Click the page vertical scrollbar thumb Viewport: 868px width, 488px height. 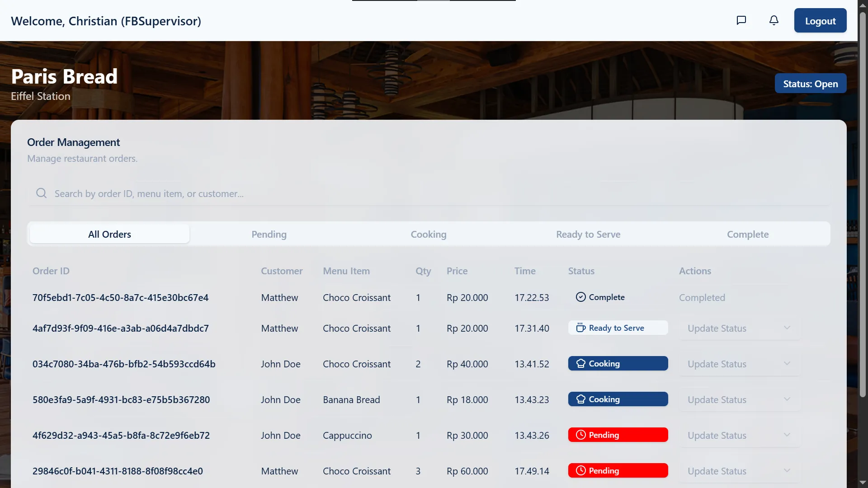click(863, 203)
